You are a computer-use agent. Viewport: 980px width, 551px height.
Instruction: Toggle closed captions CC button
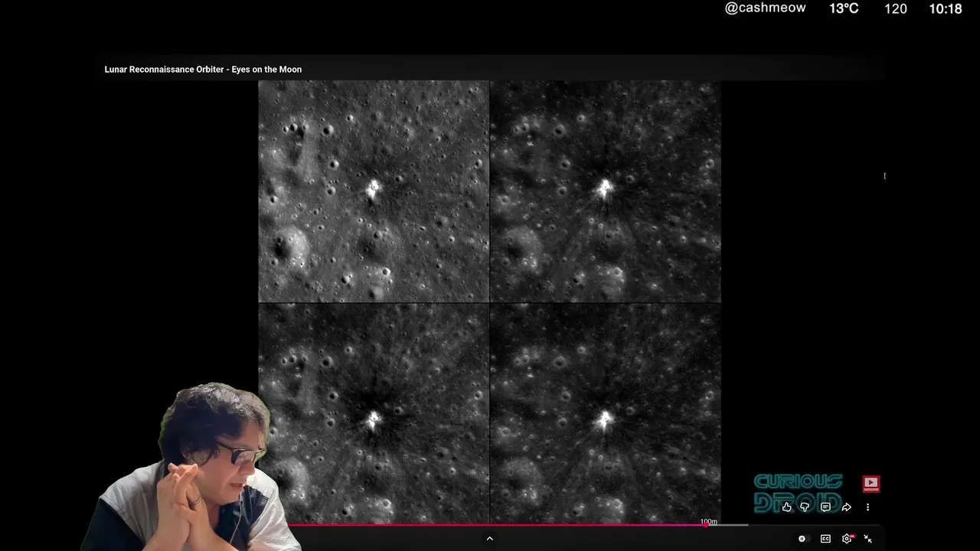tap(825, 539)
